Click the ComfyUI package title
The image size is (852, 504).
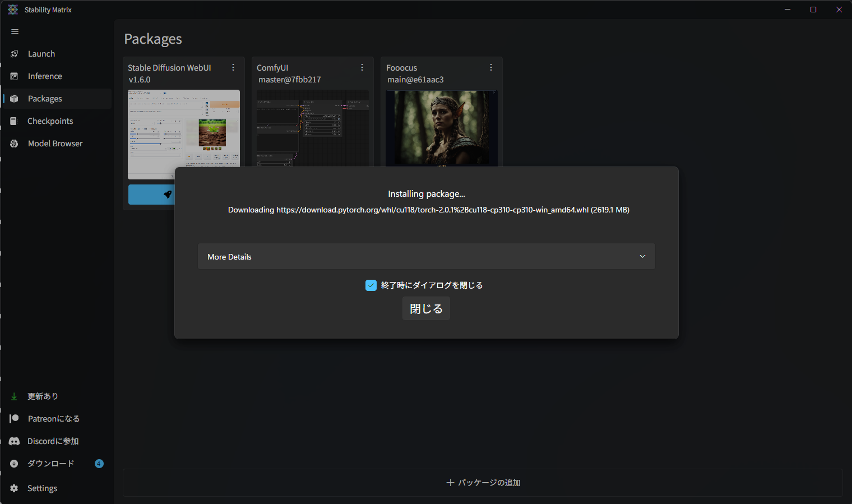coord(272,68)
